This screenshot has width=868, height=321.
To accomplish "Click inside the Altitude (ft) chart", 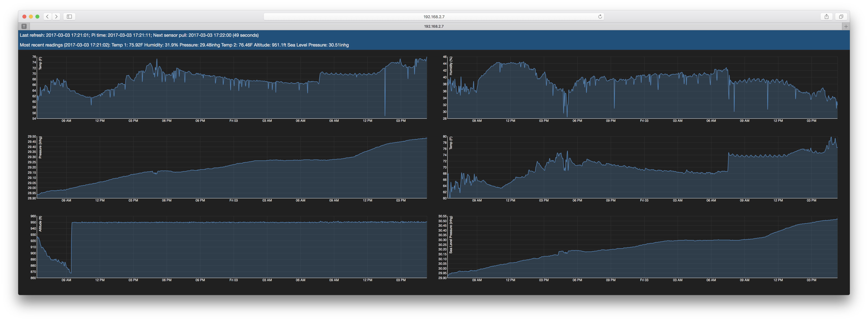I will coord(232,247).
